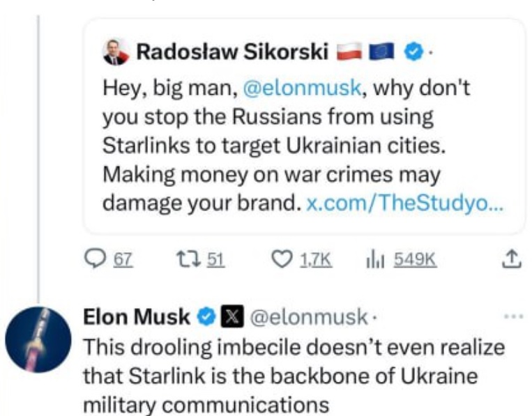Like the post with the heart icon
Viewport: 532px width, 416px height.
[x=280, y=260]
